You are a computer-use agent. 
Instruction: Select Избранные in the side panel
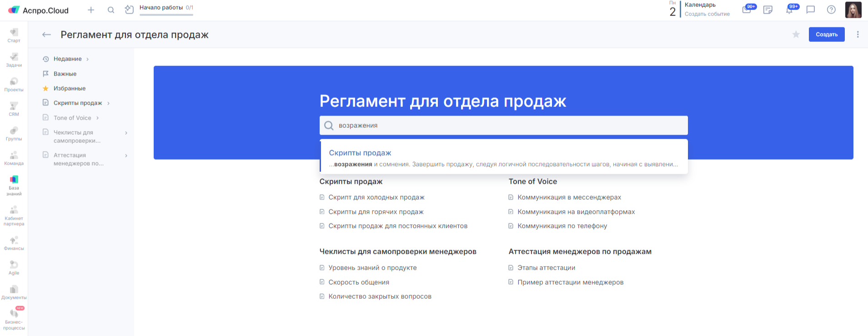coord(69,88)
